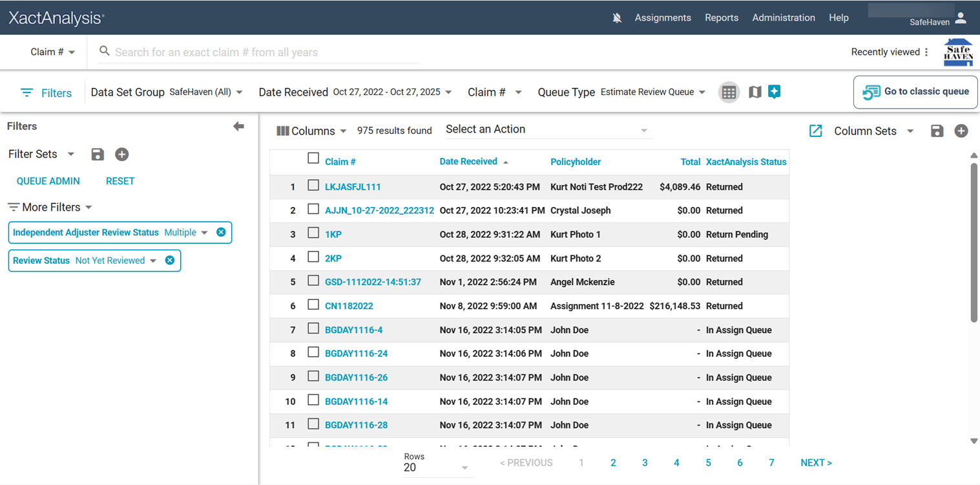Toggle the select-all checkbox in the header

click(x=313, y=158)
